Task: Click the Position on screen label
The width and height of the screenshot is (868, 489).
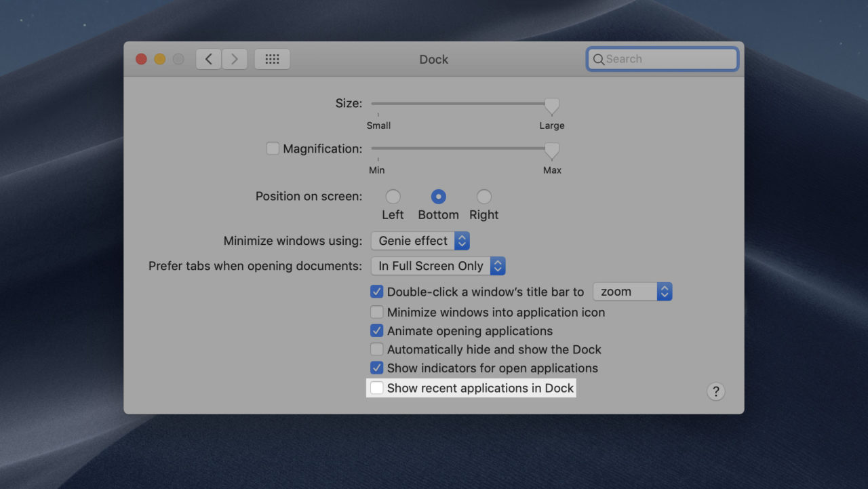Action: [x=309, y=196]
